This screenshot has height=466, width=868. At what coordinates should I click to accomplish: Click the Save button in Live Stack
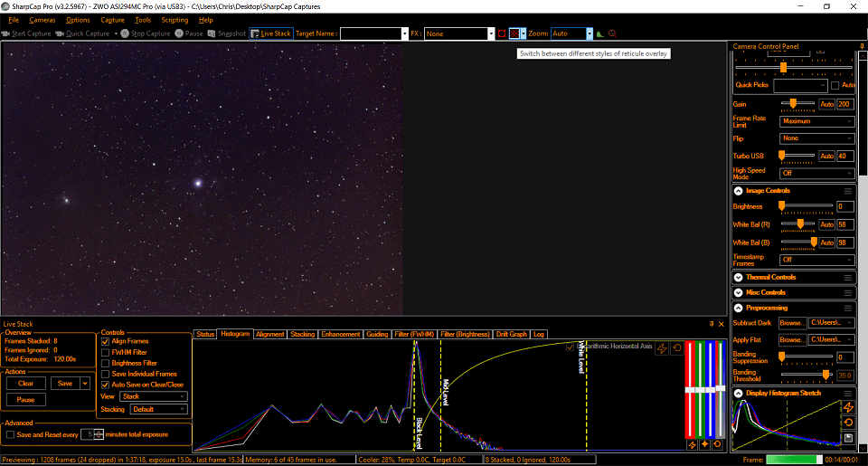point(65,384)
